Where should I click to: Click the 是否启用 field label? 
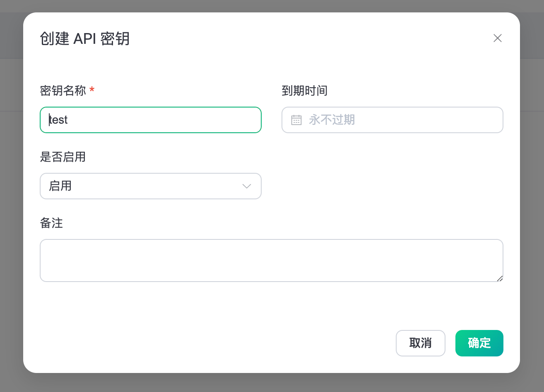coord(63,157)
